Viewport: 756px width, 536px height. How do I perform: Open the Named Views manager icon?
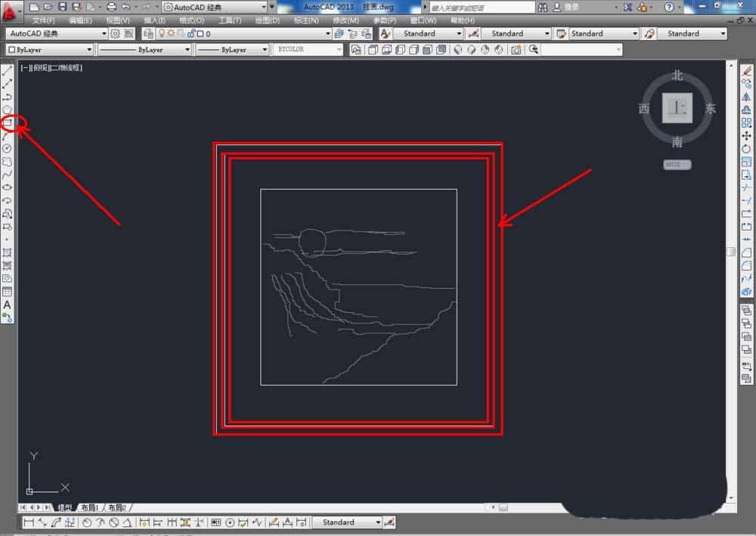click(356, 50)
